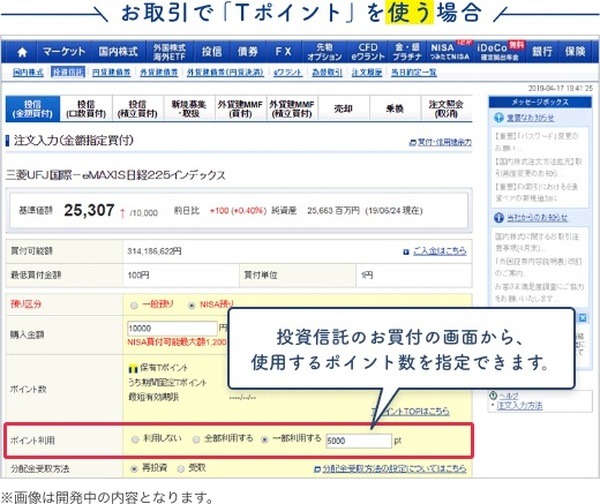Click the 為替取引 sub-navigation link
This screenshot has height=504, width=600.
pos(327,72)
